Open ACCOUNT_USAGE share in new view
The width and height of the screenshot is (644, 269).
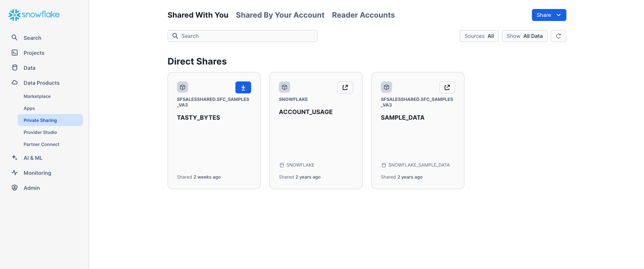(x=345, y=87)
